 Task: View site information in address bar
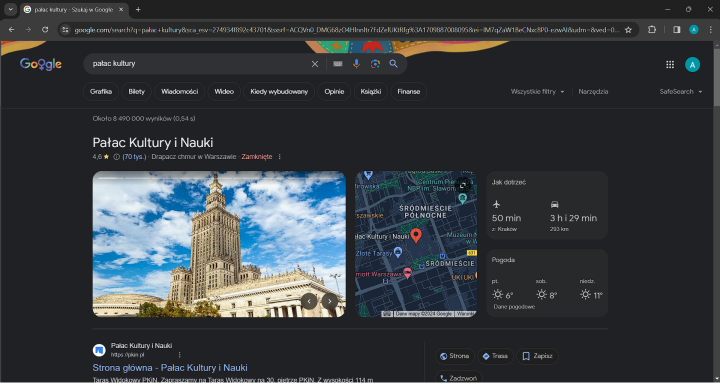click(x=65, y=30)
